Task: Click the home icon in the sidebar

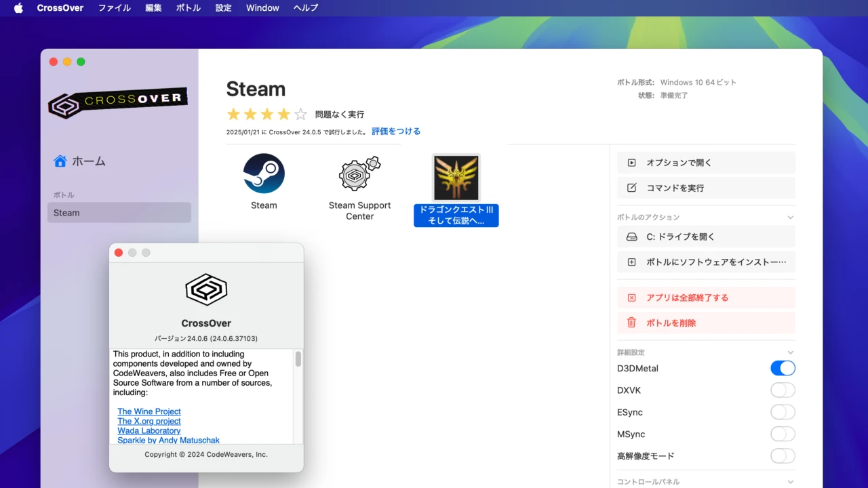Action: [x=60, y=161]
